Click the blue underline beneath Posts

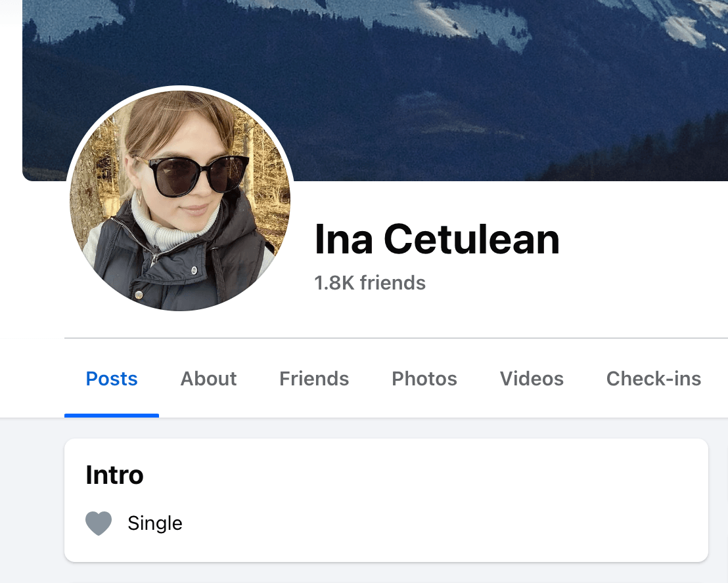coord(112,415)
